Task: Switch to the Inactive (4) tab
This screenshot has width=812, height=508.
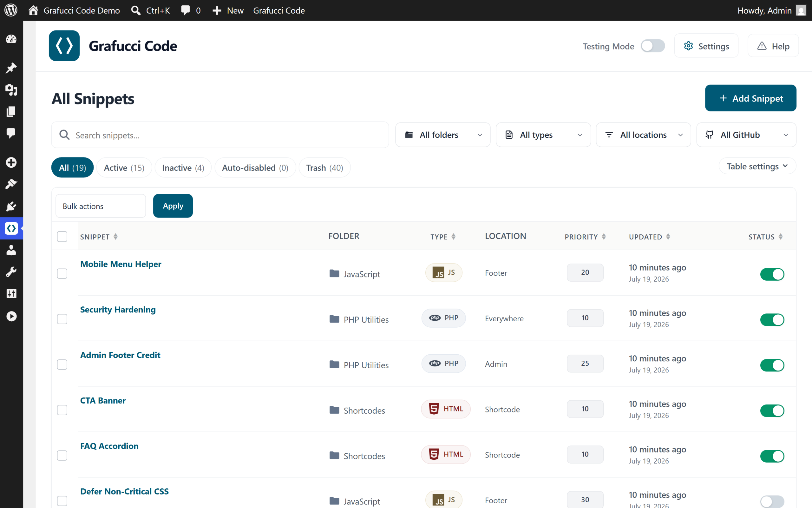Action: [x=183, y=167]
